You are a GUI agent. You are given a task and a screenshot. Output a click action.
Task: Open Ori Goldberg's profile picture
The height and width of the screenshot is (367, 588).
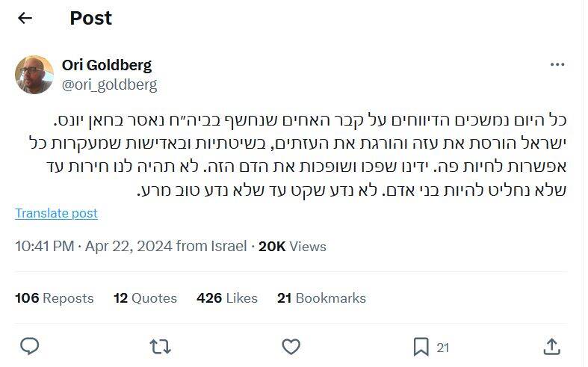point(34,75)
